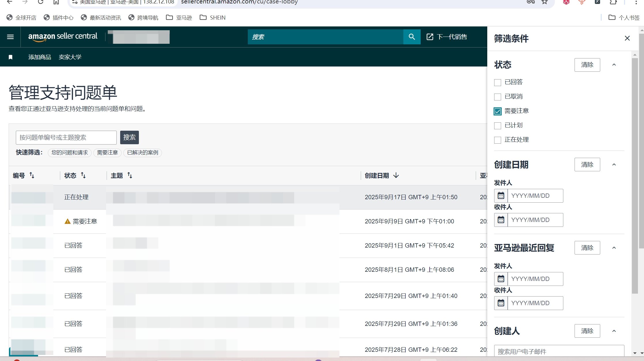Open browser extensions puzzle icon

pyautogui.click(x=613, y=2)
